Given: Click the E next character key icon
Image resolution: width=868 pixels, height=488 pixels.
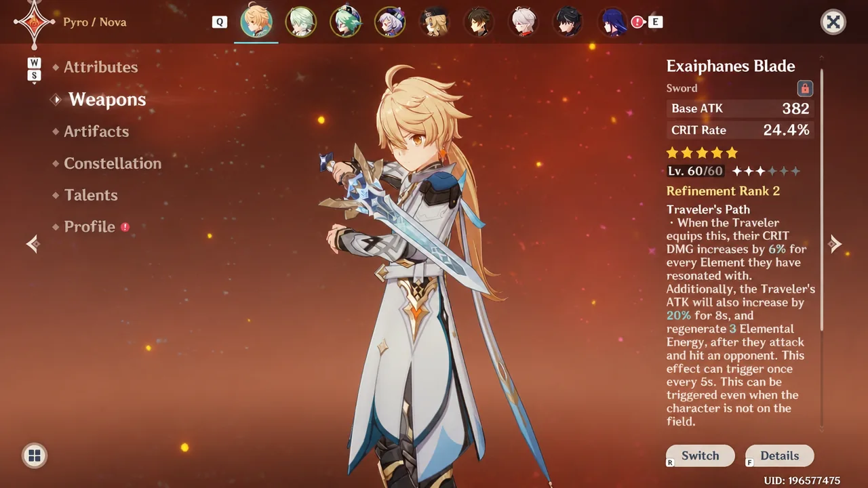Looking at the screenshot, I should (x=655, y=22).
